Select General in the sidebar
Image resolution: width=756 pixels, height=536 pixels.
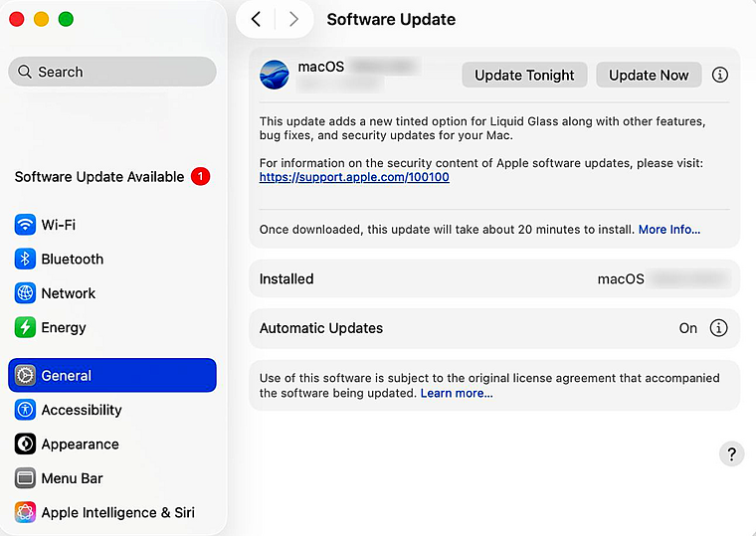pyautogui.click(x=112, y=375)
